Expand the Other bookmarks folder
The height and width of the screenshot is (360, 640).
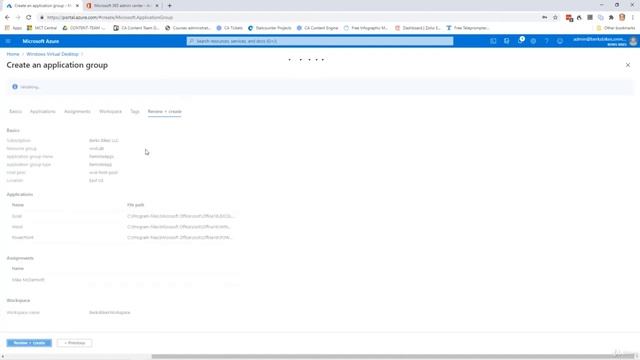(x=616, y=28)
